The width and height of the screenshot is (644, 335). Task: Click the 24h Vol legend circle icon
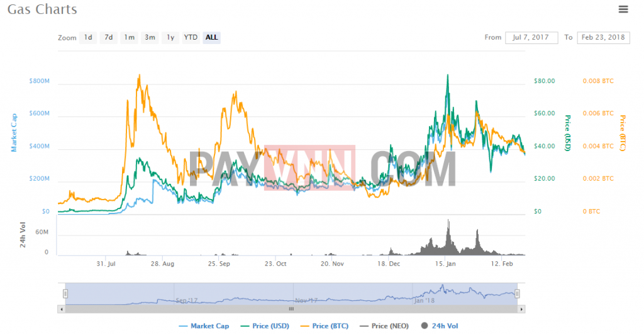coord(425,326)
